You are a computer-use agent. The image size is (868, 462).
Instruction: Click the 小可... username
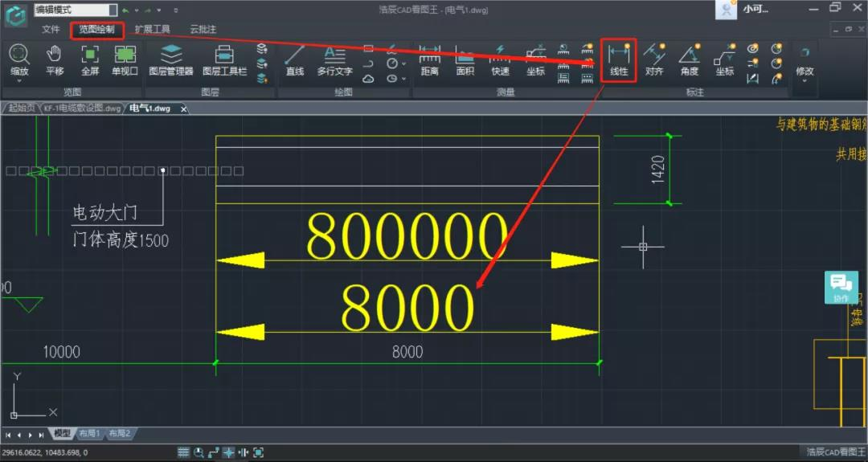coord(755,10)
